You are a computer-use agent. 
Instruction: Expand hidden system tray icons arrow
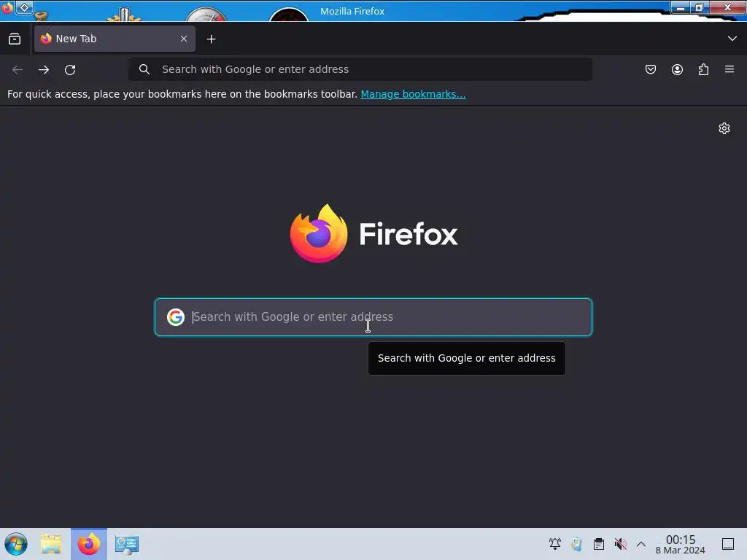click(641, 544)
